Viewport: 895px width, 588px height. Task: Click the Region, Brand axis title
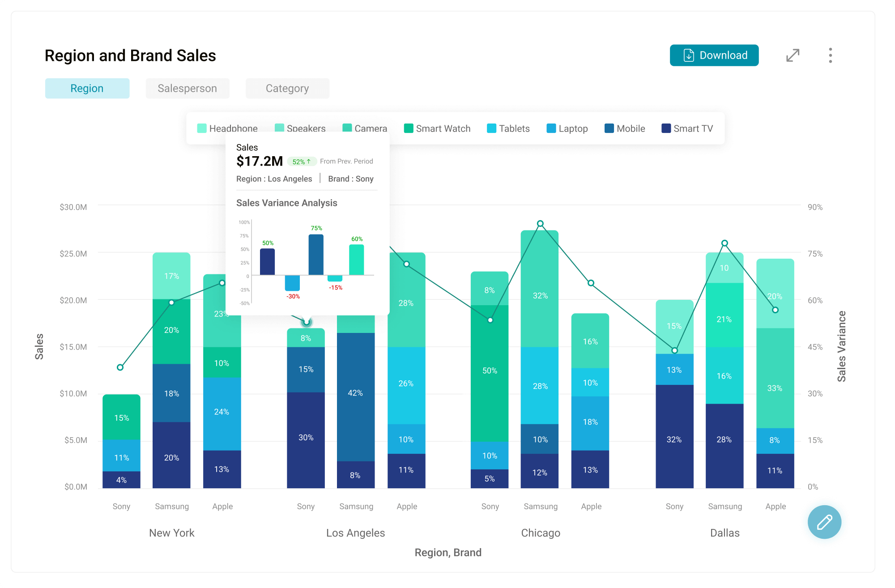(x=448, y=553)
